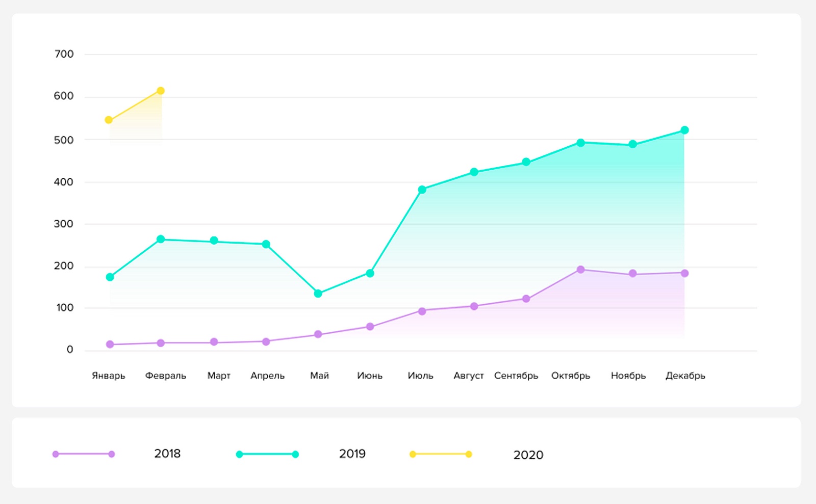Select the 2018 December purple data point
Screen dimensions: 816x504
684,273
